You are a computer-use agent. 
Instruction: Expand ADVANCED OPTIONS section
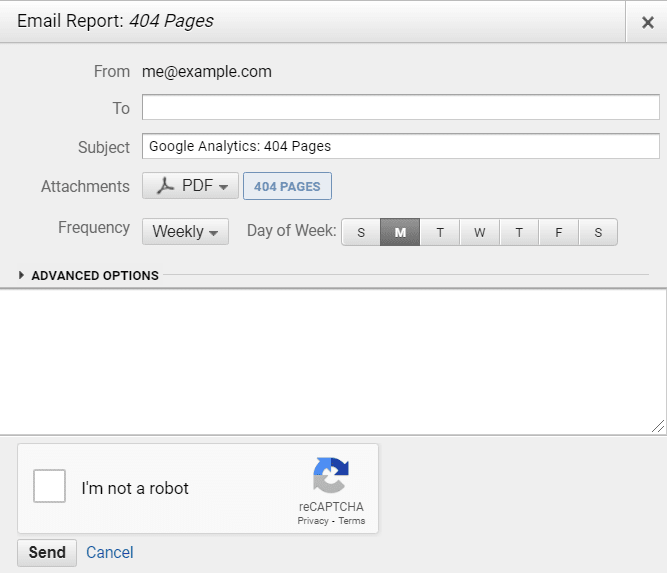tap(89, 276)
